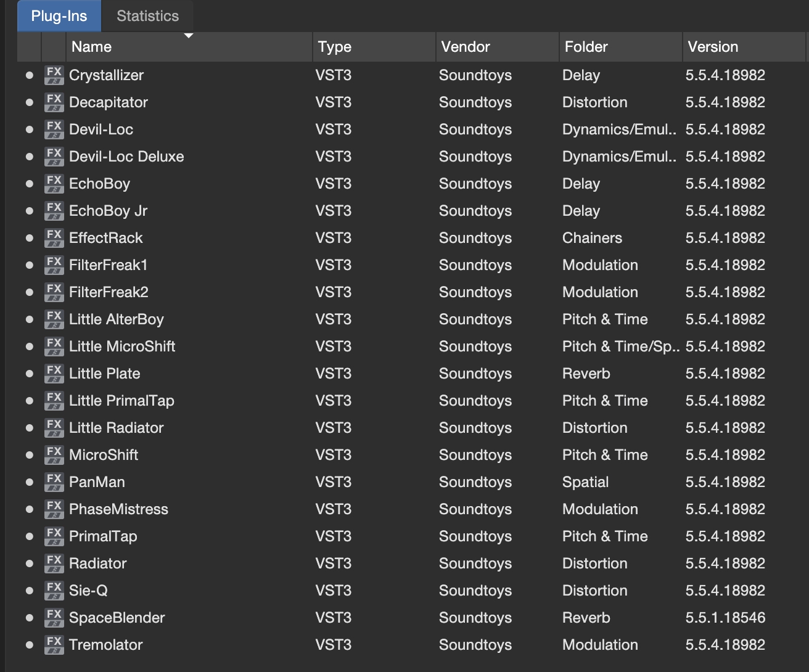Switch to the Statistics tab
This screenshot has width=809, height=672.
coord(147,16)
